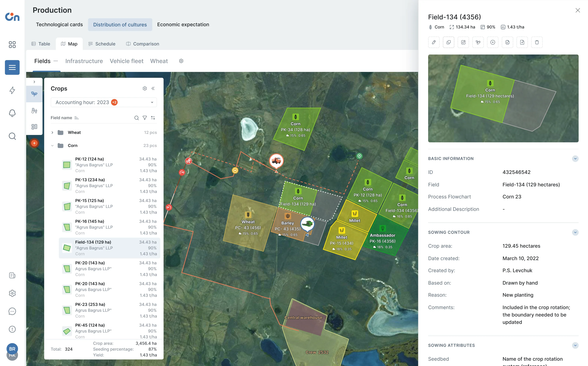Click the green location pin marker on map

[x=360, y=156]
